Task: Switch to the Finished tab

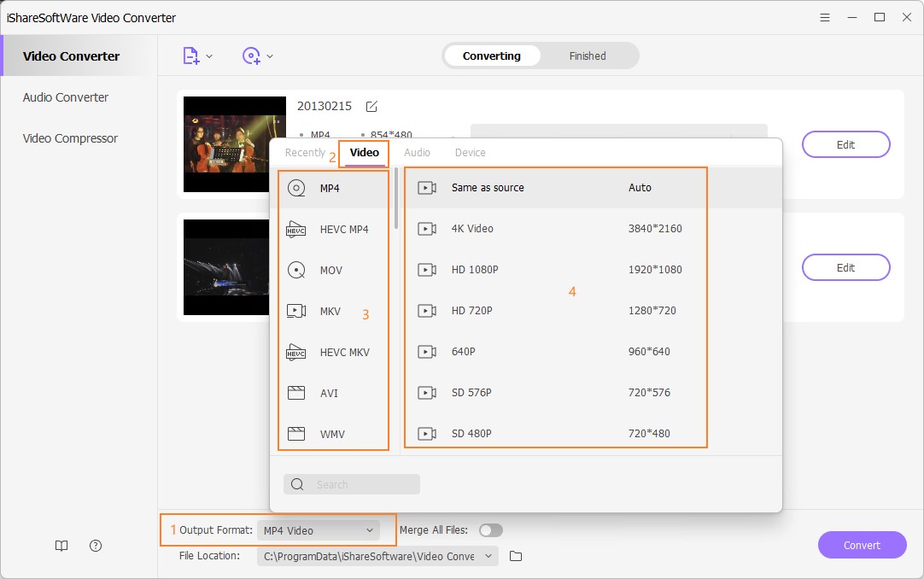Action: tap(588, 56)
